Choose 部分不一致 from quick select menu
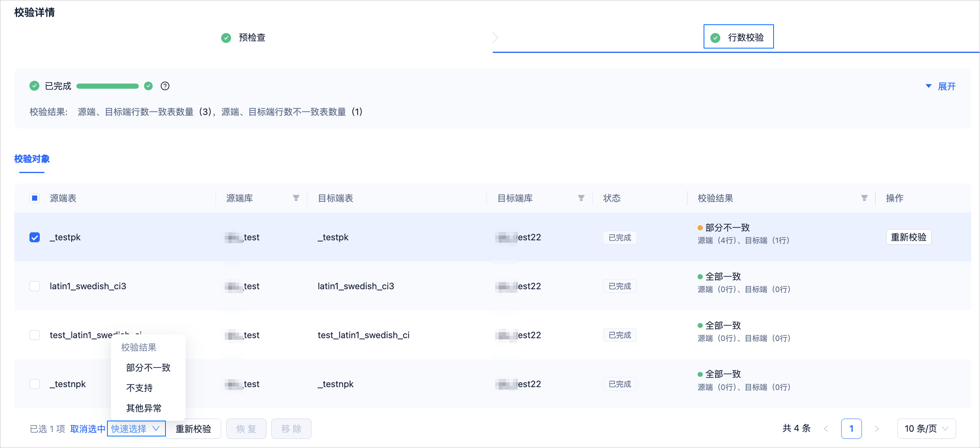The height and width of the screenshot is (448, 980). tap(148, 368)
